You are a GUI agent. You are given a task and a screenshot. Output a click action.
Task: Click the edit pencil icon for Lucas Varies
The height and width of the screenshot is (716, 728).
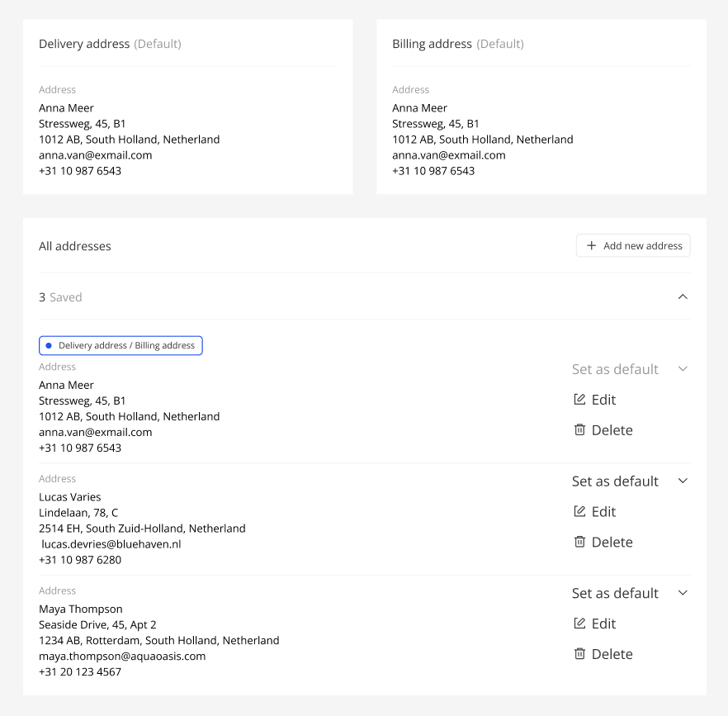click(x=579, y=512)
